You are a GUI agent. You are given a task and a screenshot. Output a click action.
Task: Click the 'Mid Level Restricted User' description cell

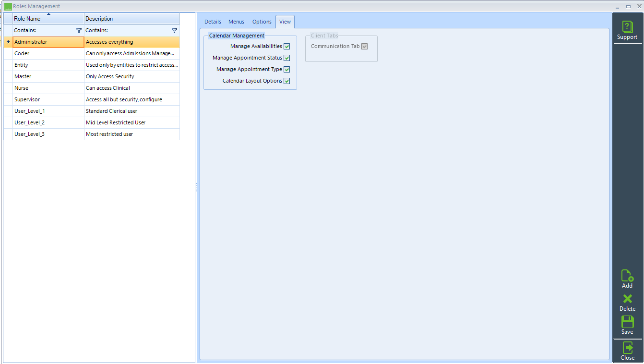click(132, 122)
